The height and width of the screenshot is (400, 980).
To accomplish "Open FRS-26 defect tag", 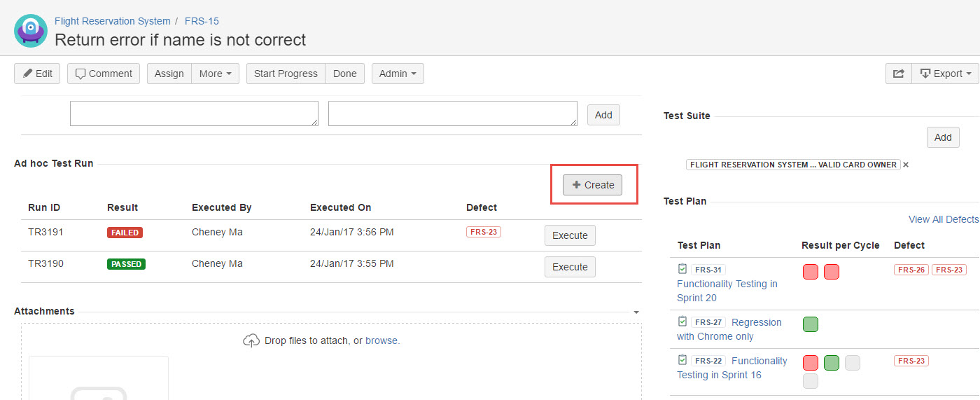I will pyautogui.click(x=911, y=270).
